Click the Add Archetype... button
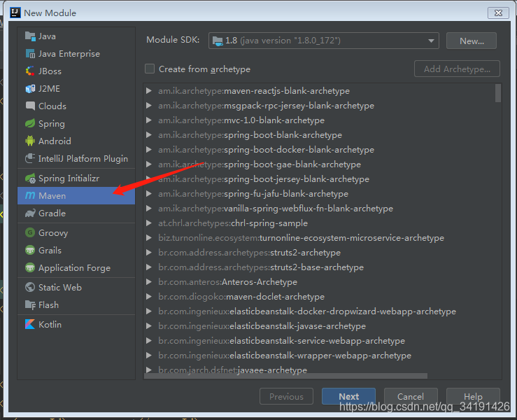The height and width of the screenshot is (420, 517). pyautogui.click(x=457, y=69)
